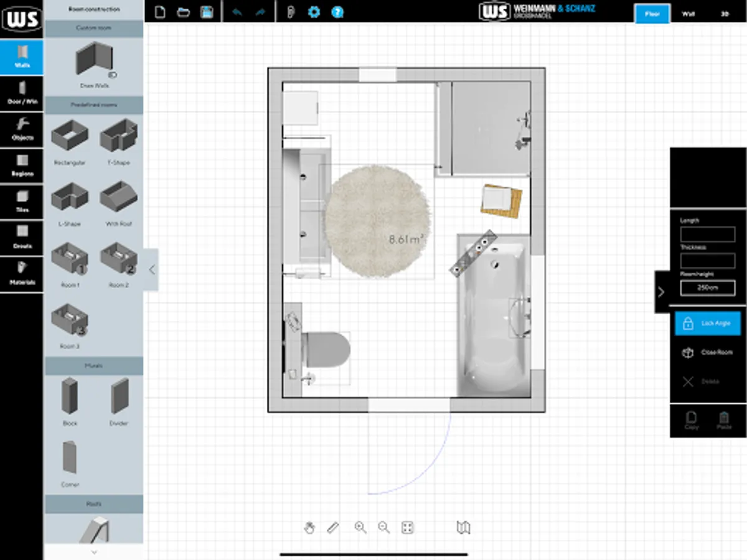Switch to the Wall view tab
This screenshot has width=747, height=560.
(x=688, y=14)
